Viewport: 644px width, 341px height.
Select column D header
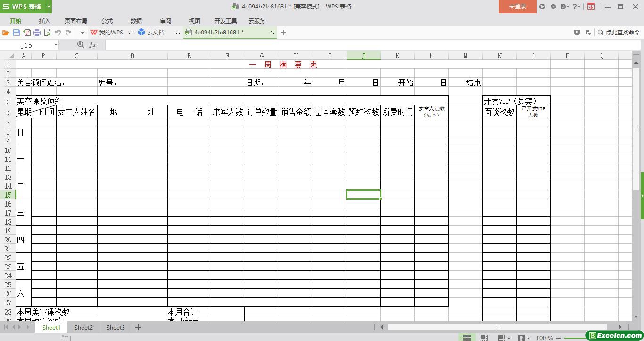pos(132,56)
